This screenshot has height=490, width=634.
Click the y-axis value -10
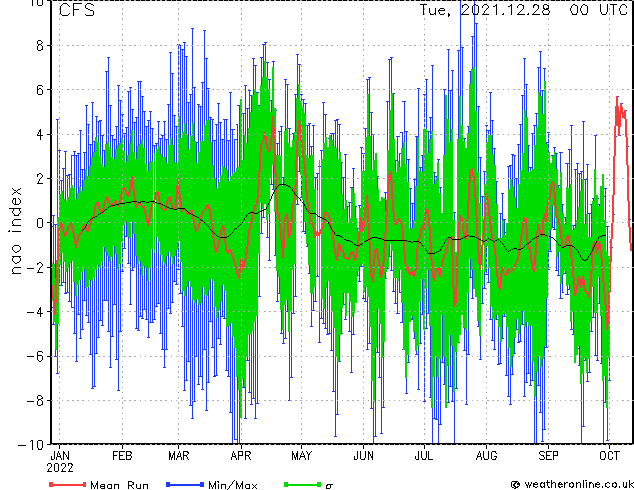(x=31, y=445)
